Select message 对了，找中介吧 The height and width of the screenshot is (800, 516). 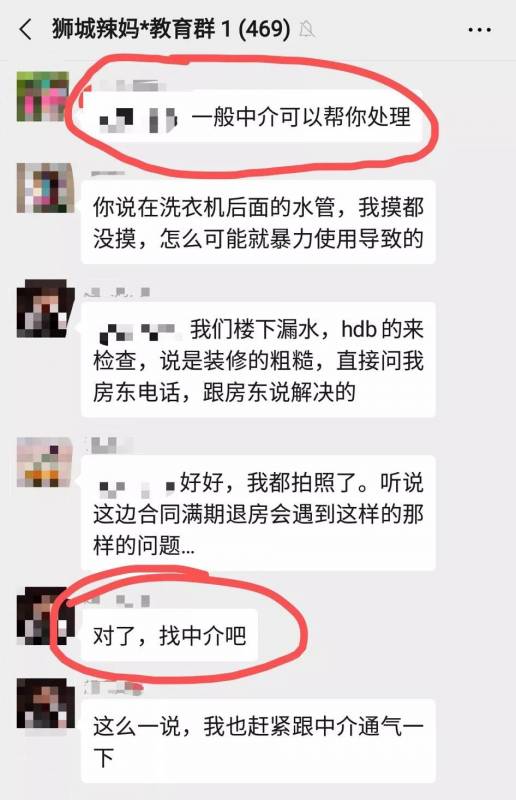click(x=169, y=635)
